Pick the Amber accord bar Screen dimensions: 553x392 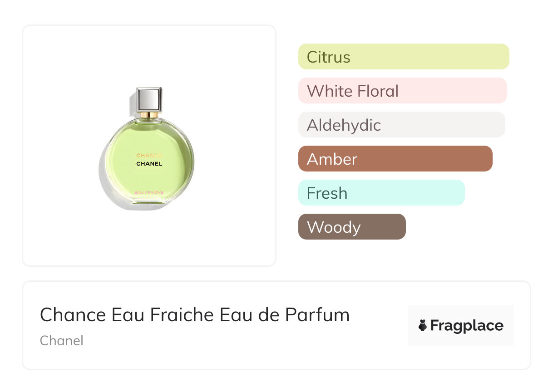395,159
